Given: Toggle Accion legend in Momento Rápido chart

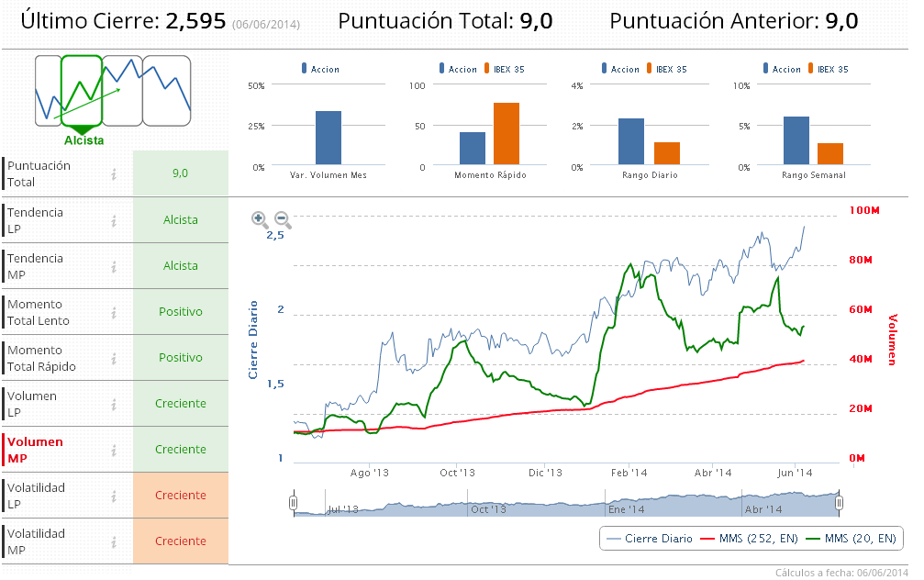Looking at the screenshot, I should pyautogui.click(x=458, y=69).
